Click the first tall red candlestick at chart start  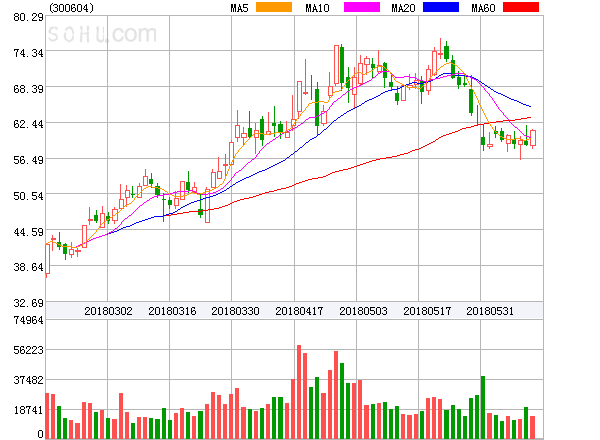pos(47,259)
